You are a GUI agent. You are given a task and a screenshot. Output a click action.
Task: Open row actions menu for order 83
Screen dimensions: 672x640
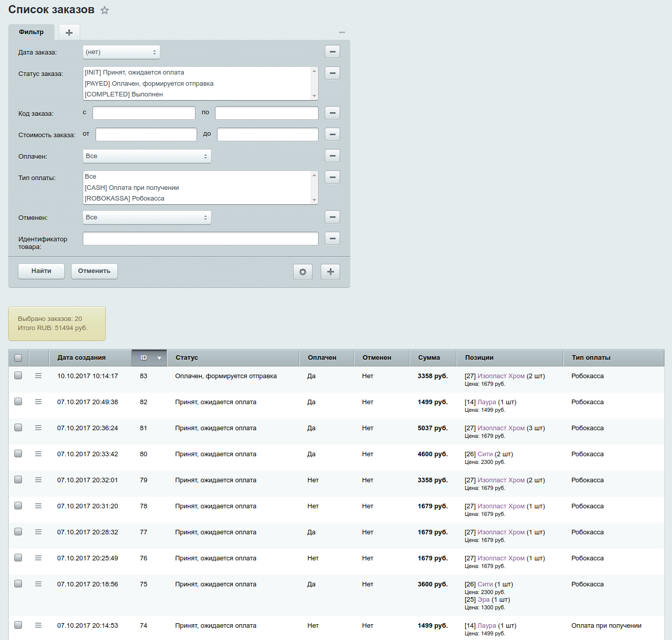[x=38, y=376]
